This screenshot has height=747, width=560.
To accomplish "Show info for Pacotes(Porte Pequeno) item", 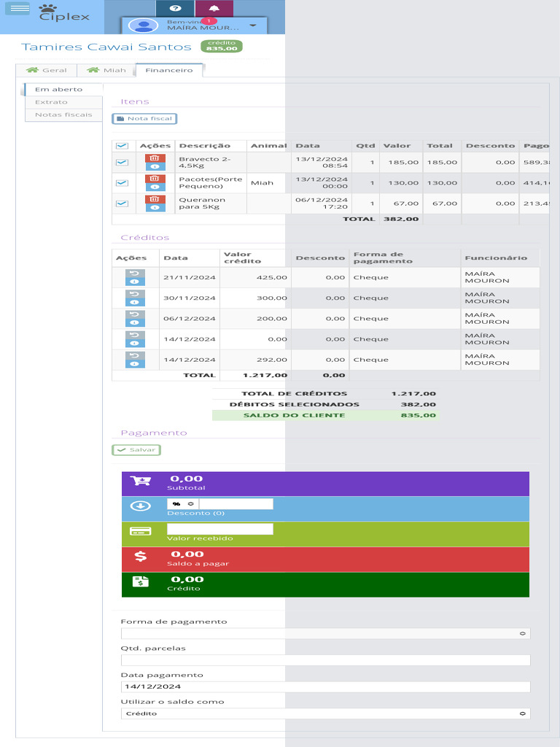I will [x=155, y=187].
